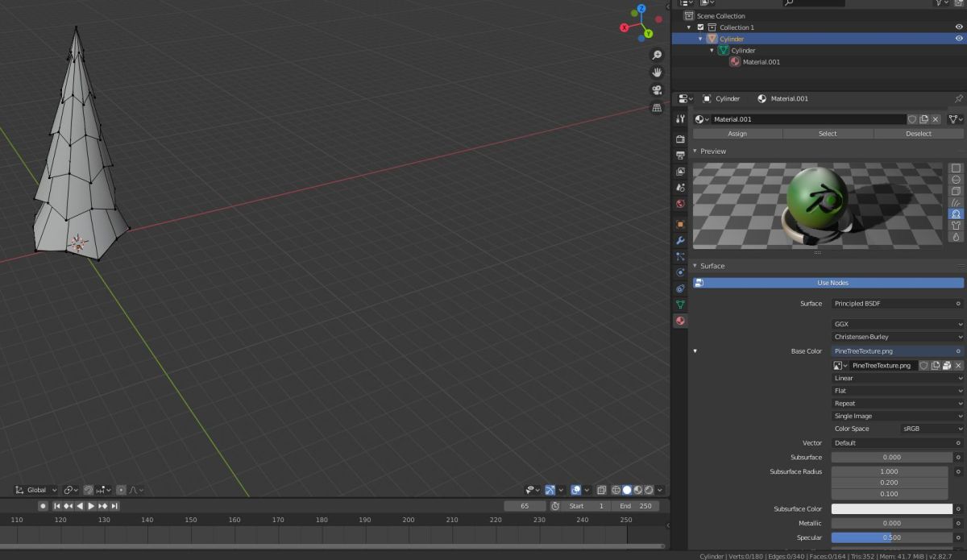Collapse Collection 1 in outliner
This screenshot has width=967, height=560.
pos(689,27)
